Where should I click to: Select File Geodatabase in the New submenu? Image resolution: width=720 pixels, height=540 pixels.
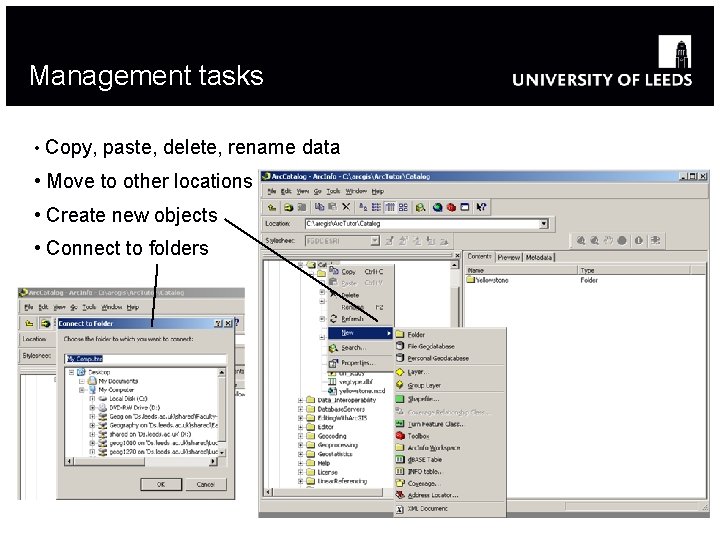pyautogui.click(x=450, y=347)
